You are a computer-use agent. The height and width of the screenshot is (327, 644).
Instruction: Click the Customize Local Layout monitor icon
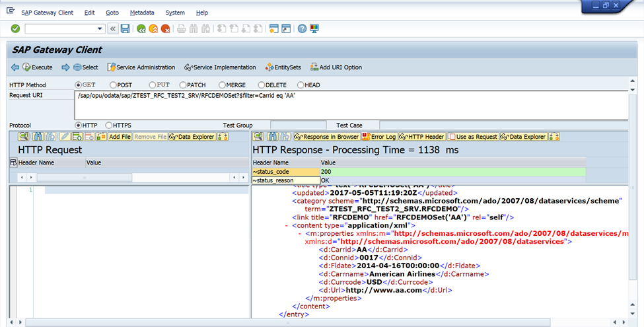coord(314,29)
